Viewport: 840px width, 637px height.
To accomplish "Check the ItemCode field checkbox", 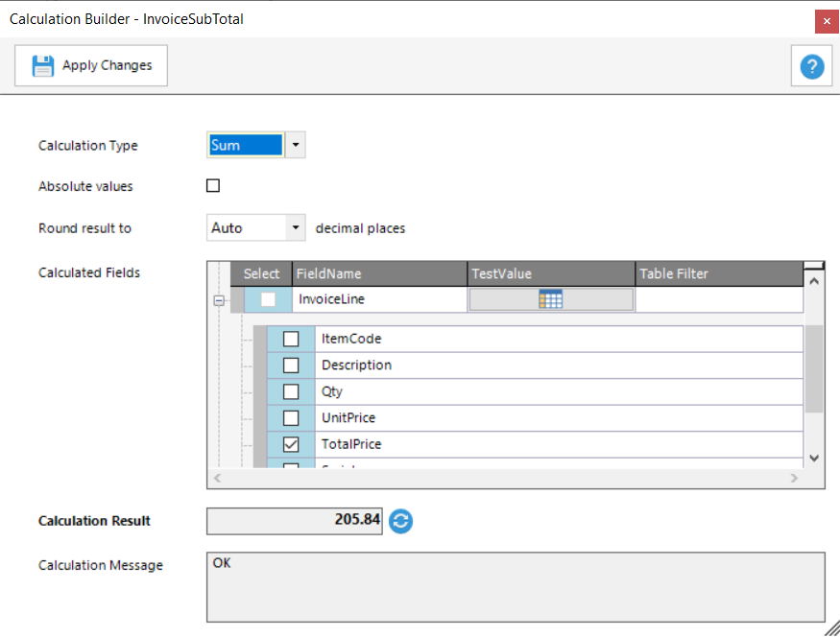I will point(291,339).
